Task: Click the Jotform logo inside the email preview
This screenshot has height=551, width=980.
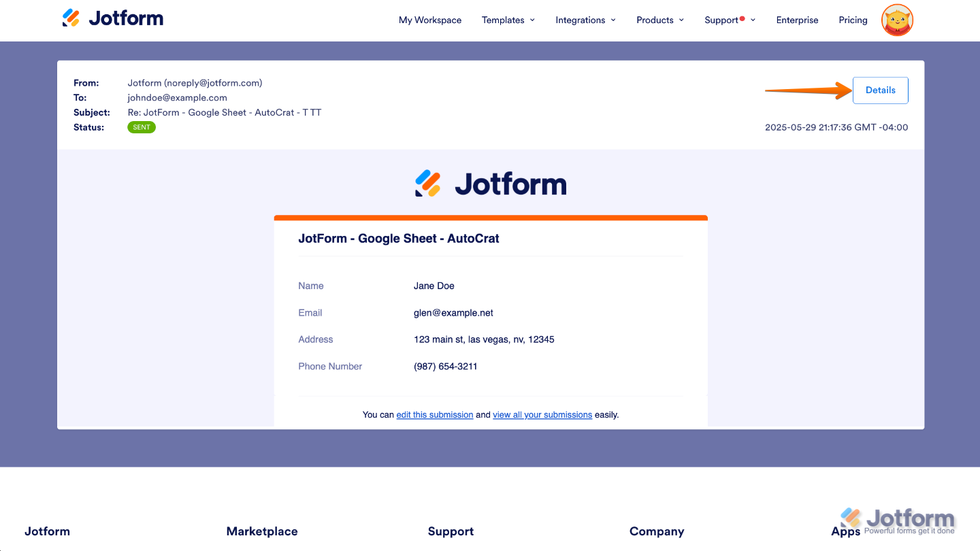Action: tap(490, 182)
